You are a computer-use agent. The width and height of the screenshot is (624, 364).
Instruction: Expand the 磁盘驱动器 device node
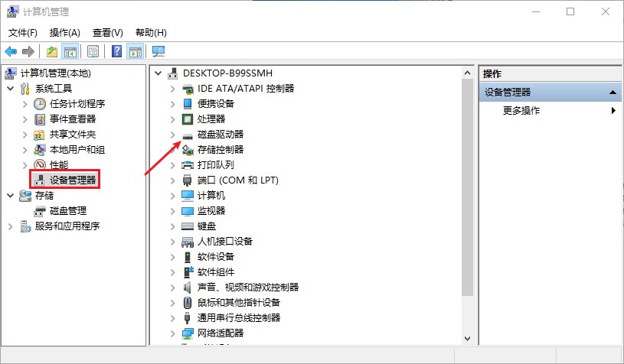pos(173,134)
